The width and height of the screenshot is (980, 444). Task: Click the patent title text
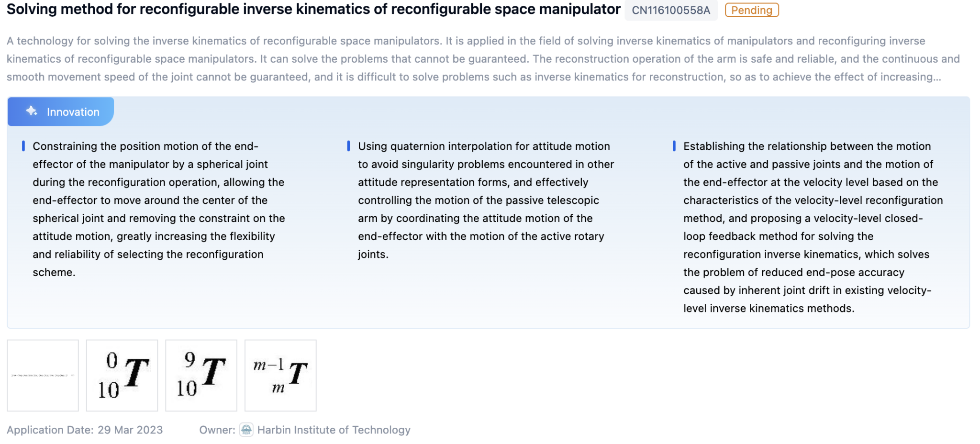(311, 9)
